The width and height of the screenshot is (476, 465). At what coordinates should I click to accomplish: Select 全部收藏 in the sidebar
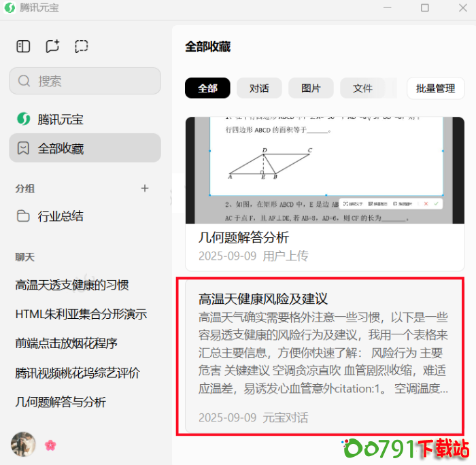85,148
